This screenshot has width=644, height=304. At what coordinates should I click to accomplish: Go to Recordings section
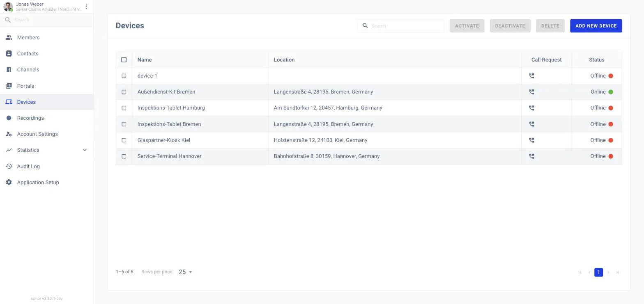click(47, 118)
